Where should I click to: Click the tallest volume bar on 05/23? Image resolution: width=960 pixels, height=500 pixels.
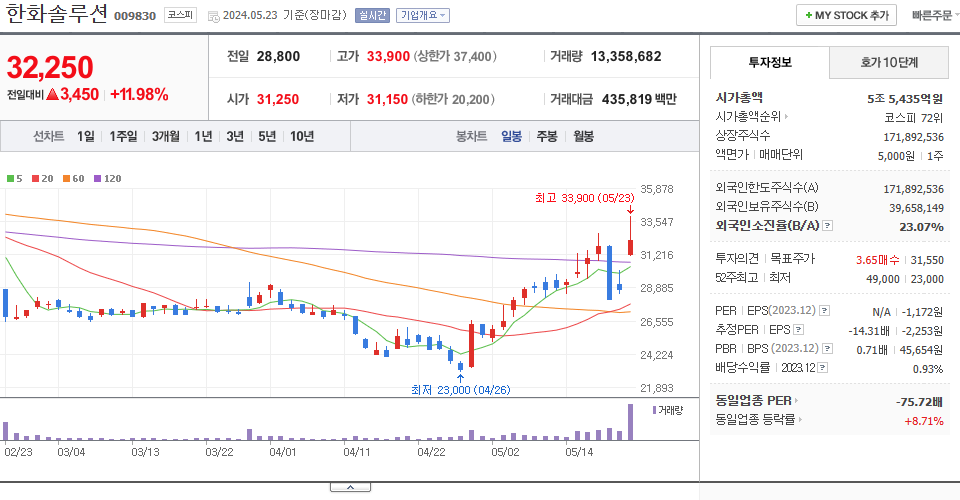[x=630, y=422]
